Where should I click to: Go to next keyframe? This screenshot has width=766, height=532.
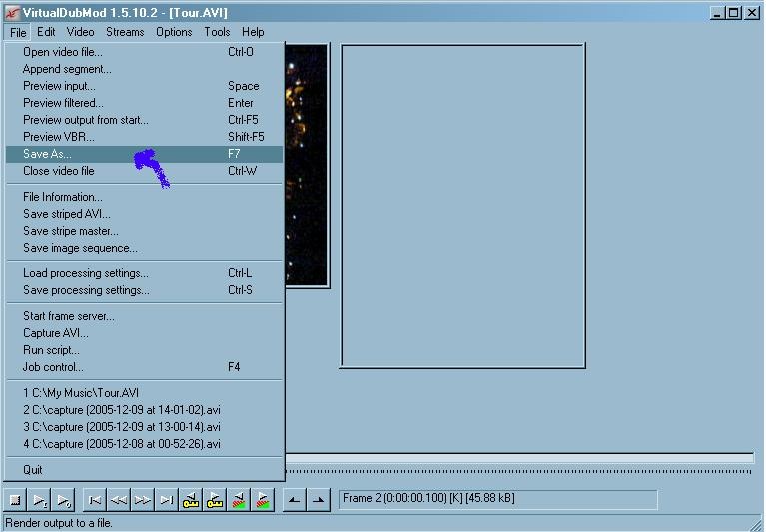tap(215, 500)
